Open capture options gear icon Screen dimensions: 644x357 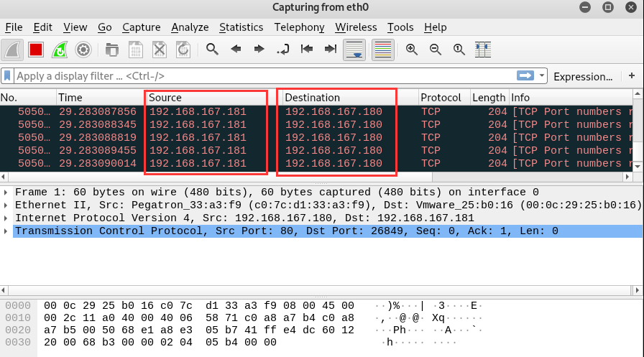(83, 50)
